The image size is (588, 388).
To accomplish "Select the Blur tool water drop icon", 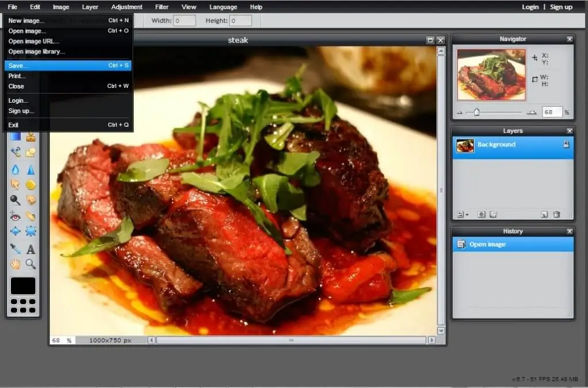I will (x=16, y=169).
